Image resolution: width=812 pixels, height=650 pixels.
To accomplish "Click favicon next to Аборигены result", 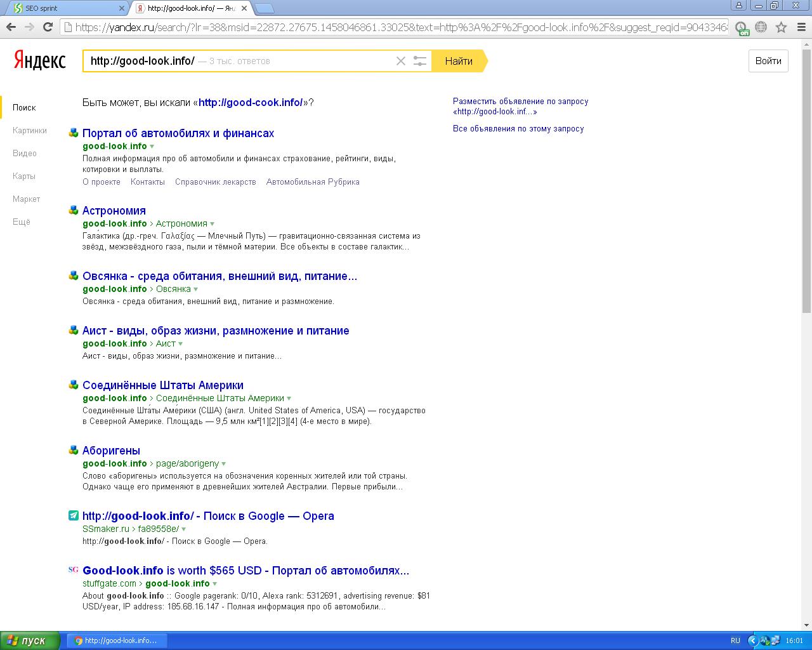I will pyautogui.click(x=74, y=450).
